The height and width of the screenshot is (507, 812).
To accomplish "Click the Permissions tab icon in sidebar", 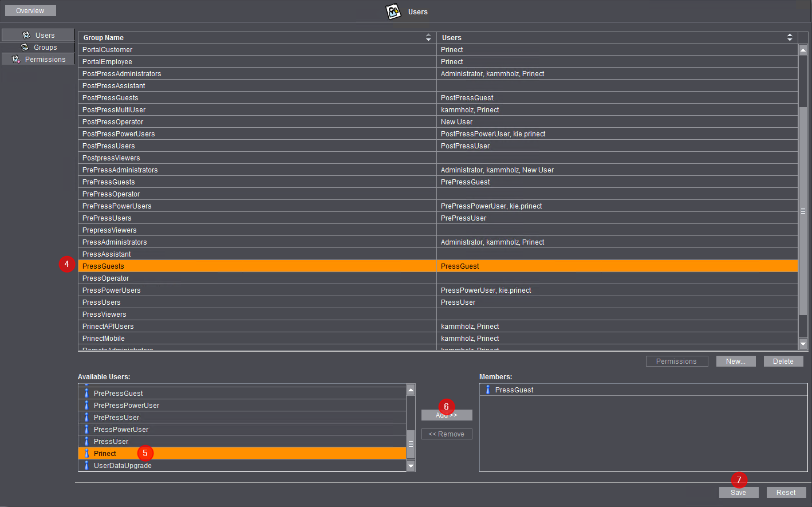I will click(16, 59).
